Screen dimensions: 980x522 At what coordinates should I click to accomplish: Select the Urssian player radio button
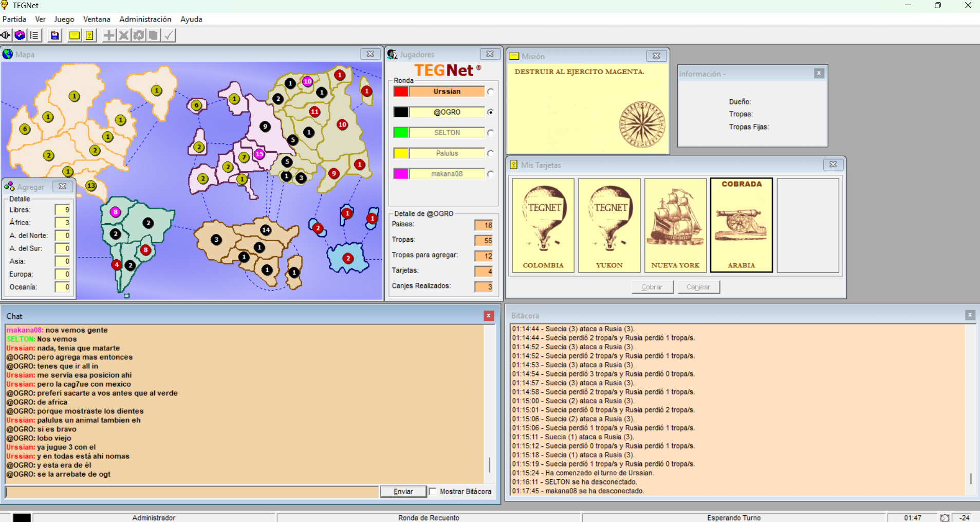point(491,92)
